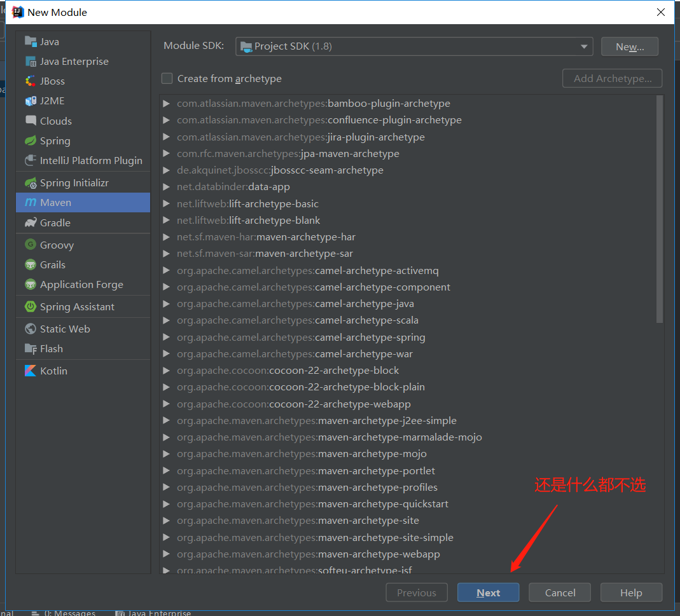This screenshot has height=616, width=680.
Task: Choose the Clouds icon
Action: pyautogui.click(x=31, y=121)
